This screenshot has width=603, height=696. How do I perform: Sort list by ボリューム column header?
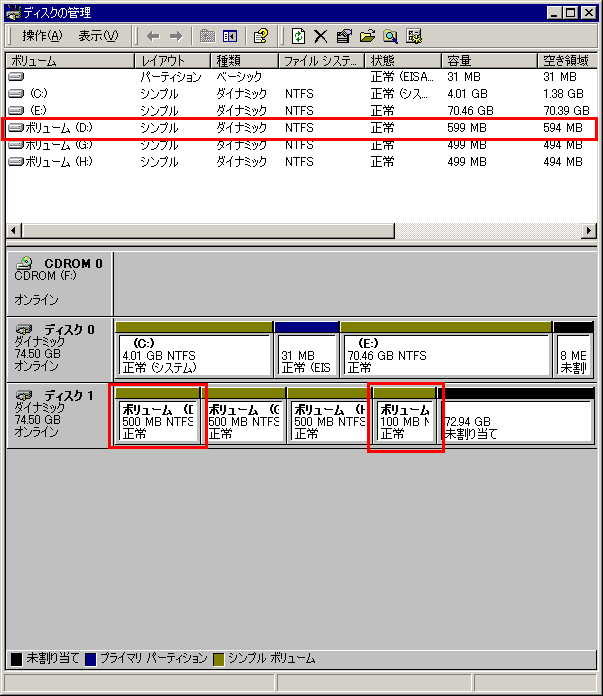tap(68, 60)
